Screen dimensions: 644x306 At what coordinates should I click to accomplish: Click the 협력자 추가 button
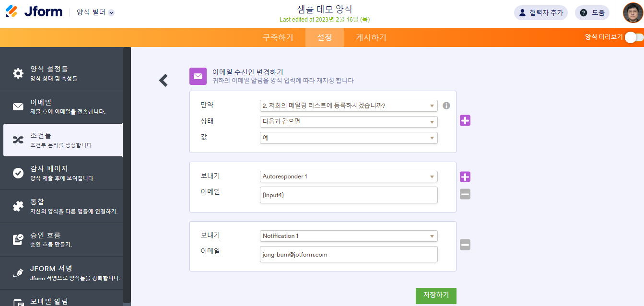[x=541, y=13]
